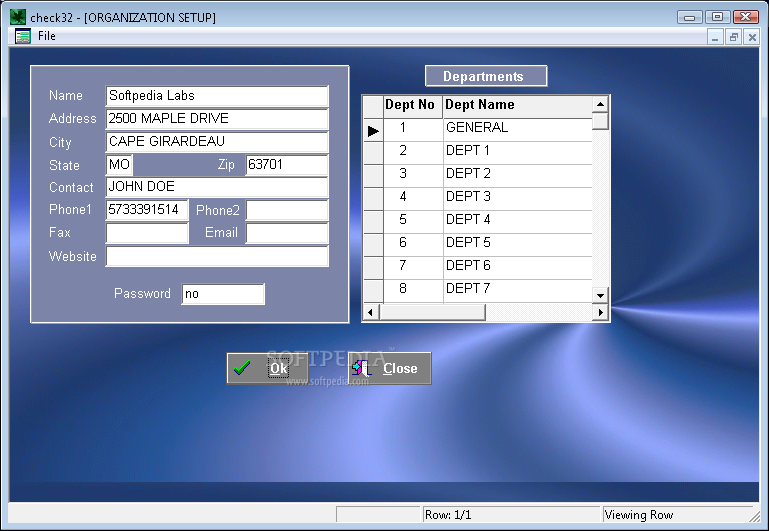Screen dimensions: 769x531
Task: Click the horizontal scrollbar thumb in departments grid
Action: coord(432,312)
